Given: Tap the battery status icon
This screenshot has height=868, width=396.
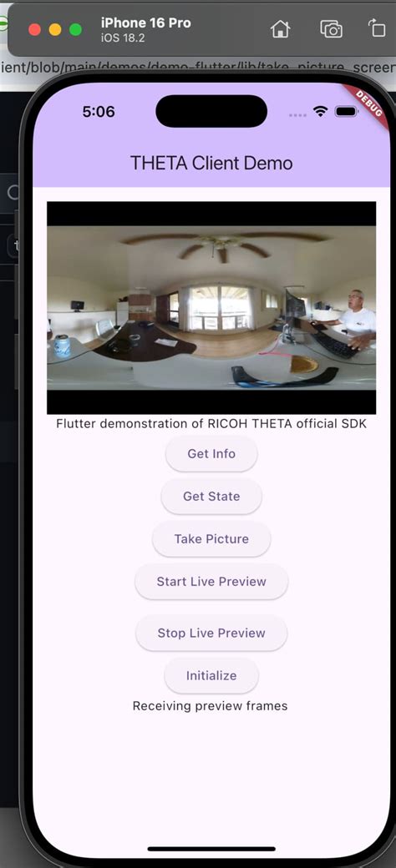Looking at the screenshot, I should click(x=347, y=111).
